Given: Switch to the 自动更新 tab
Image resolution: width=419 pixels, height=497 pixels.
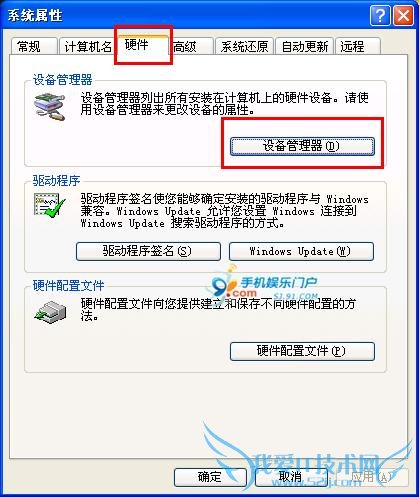Looking at the screenshot, I should point(304,46).
